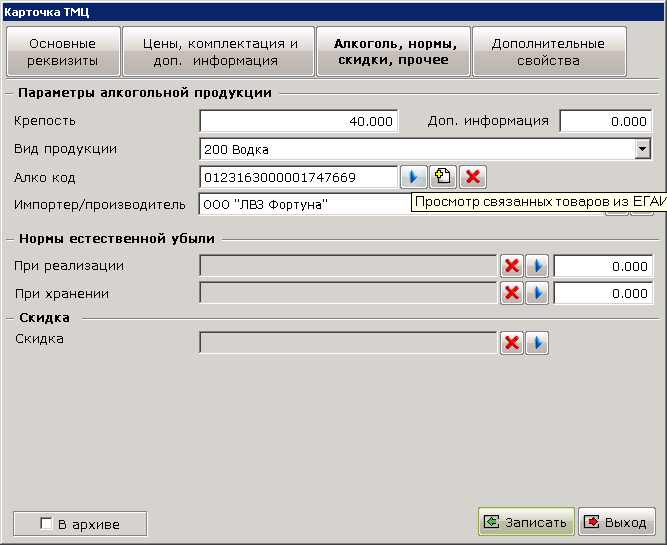Click the Крепость value field
Viewport: 667px width, 545px height.
299,121
